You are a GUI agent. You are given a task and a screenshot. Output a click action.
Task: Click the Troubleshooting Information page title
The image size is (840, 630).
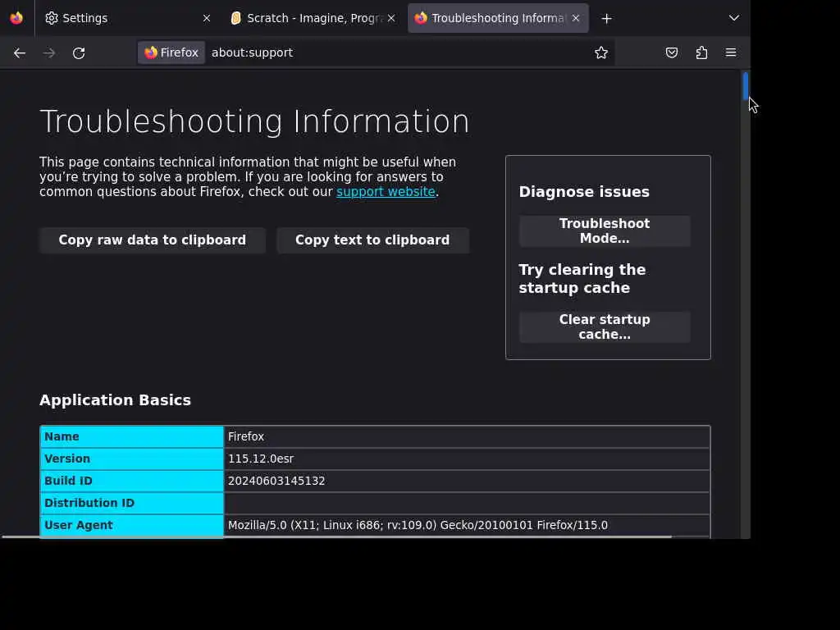click(254, 121)
